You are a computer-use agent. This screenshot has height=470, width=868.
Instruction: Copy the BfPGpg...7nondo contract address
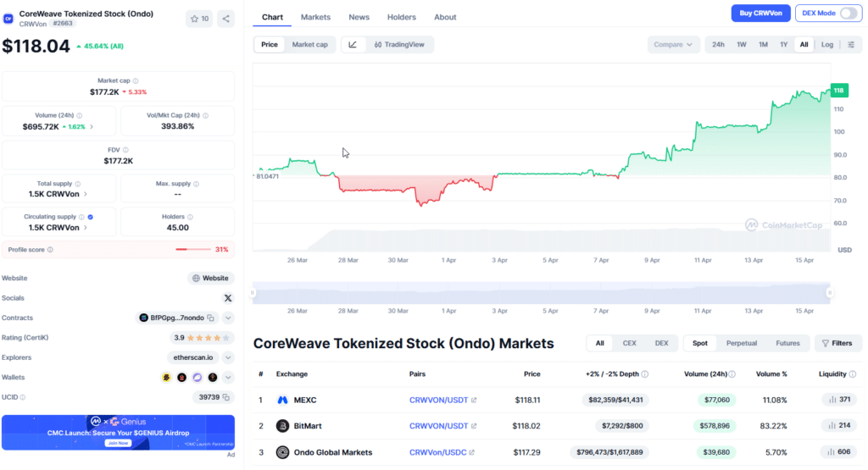click(211, 318)
